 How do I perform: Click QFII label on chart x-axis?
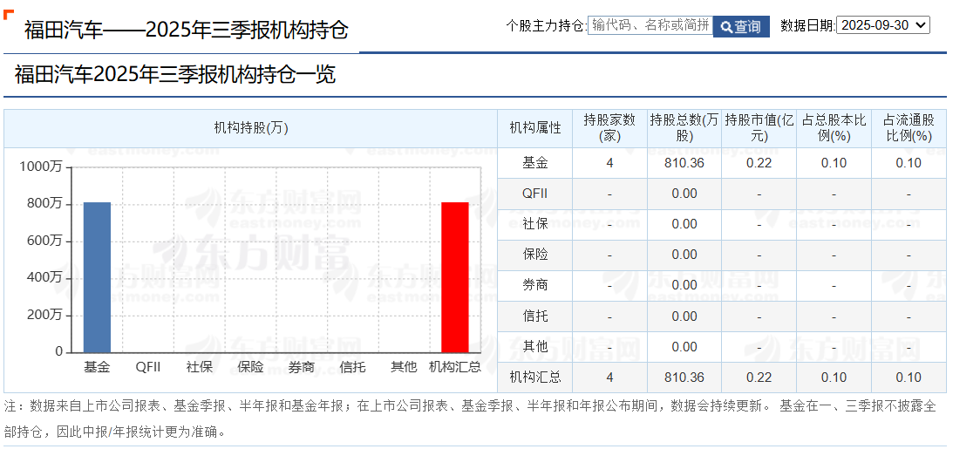[148, 367]
